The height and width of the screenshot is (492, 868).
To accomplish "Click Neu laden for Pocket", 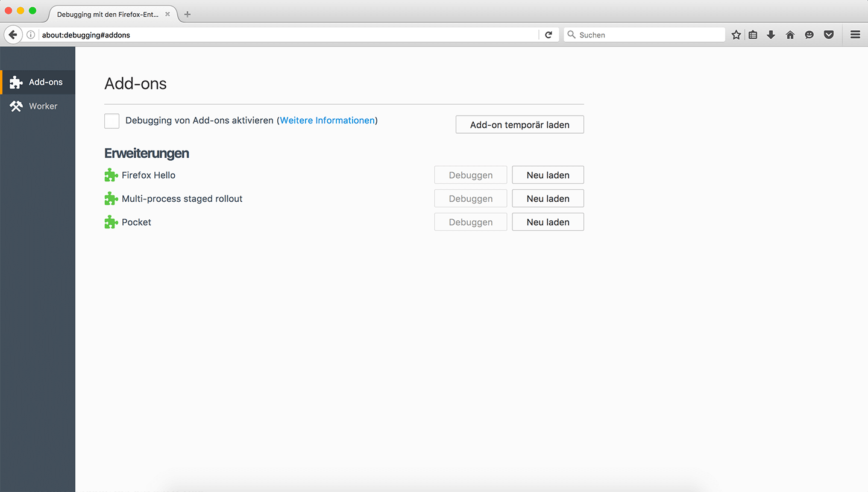I will click(x=547, y=222).
